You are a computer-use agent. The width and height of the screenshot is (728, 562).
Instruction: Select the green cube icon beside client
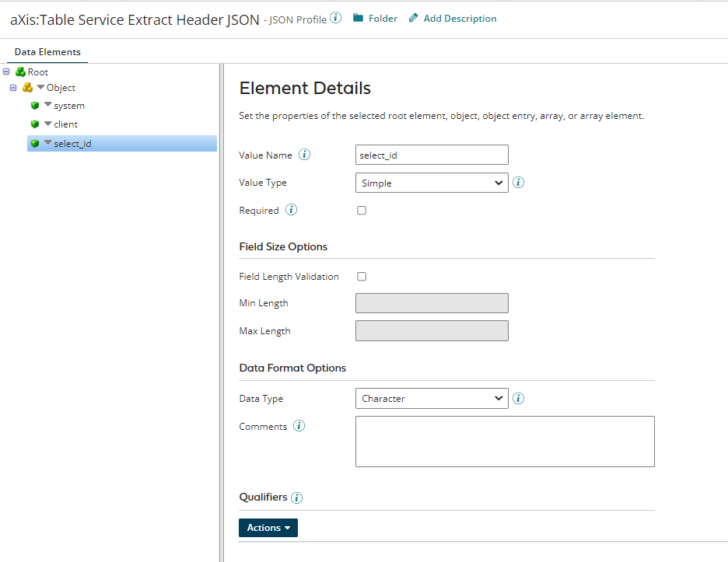[x=34, y=124]
